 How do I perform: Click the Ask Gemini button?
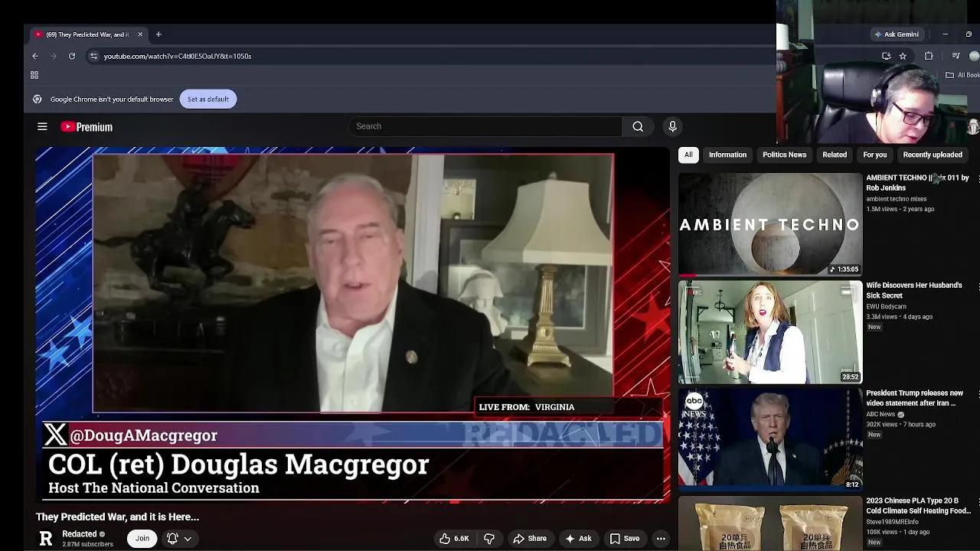coord(897,34)
